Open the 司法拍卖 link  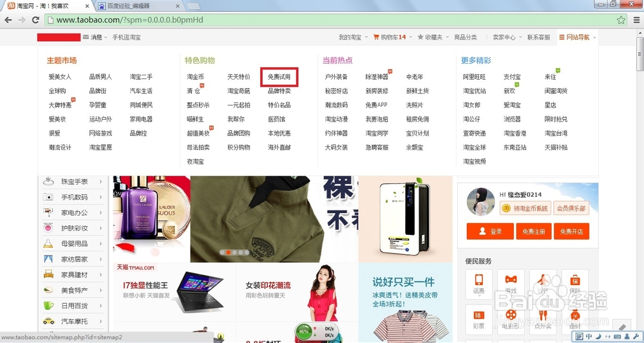click(x=198, y=147)
